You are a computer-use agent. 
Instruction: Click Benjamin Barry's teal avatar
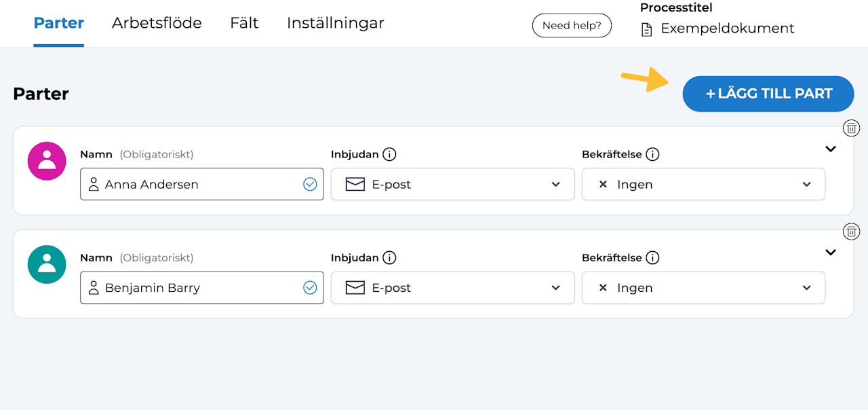pos(47,265)
